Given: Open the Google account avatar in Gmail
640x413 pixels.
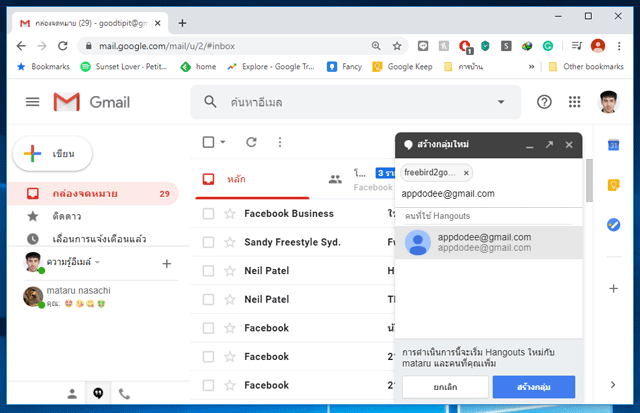Looking at the screenshot, I should pos(608,102).
